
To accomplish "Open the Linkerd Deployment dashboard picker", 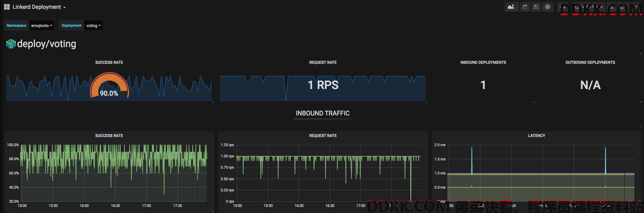I will [39, 7].
